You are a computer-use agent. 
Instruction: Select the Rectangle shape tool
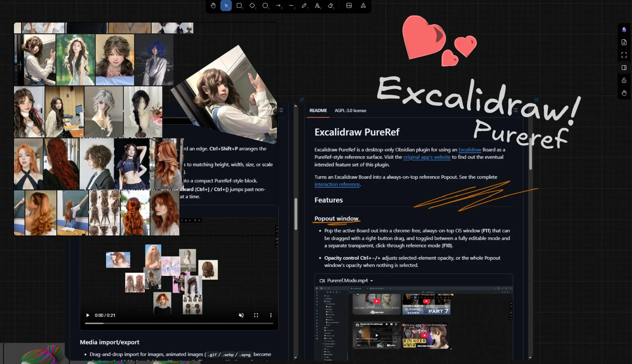coord(239,5)
